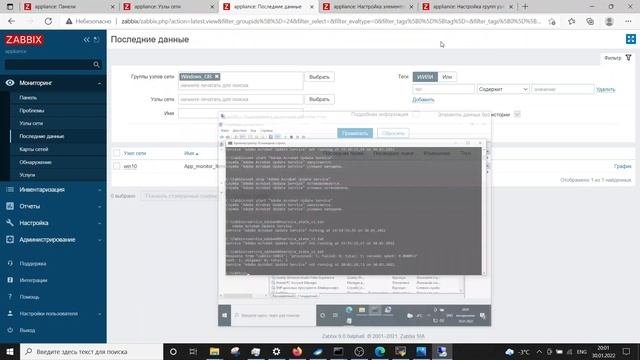The image size is (640, 360).
Task: Show hidden system tray icons chevron
Action: [x=539, y=351]
